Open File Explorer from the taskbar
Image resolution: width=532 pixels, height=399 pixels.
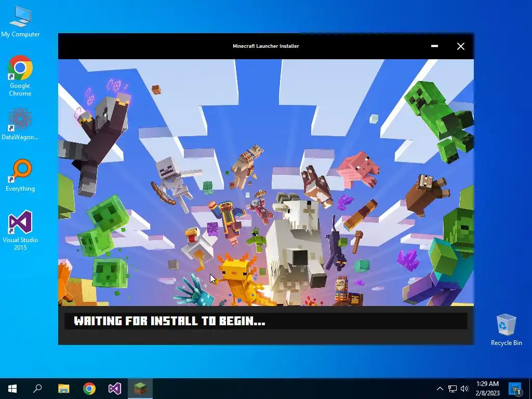(x=63, y=389)
